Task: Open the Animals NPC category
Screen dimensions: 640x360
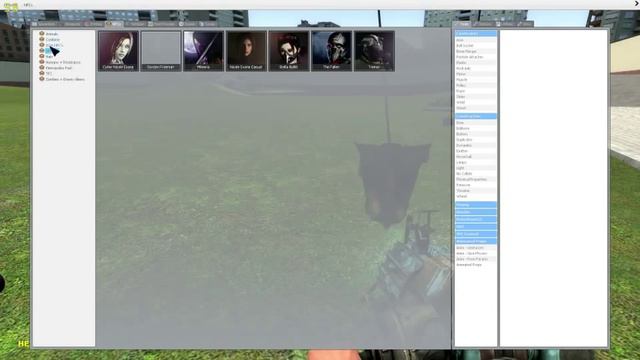Action: [52, 34]
